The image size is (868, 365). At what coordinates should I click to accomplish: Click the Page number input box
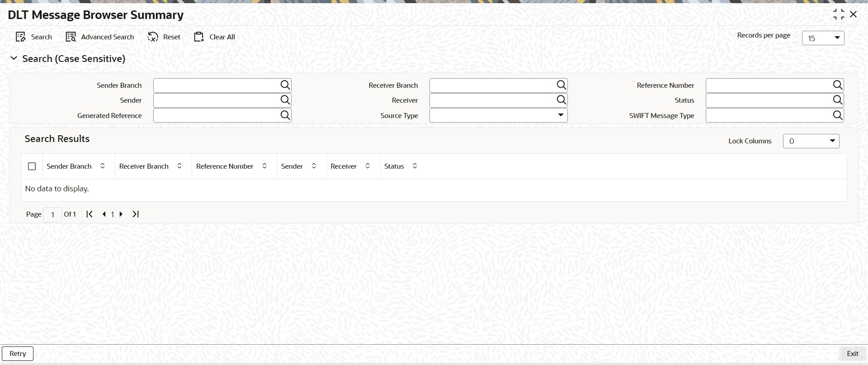52,214
